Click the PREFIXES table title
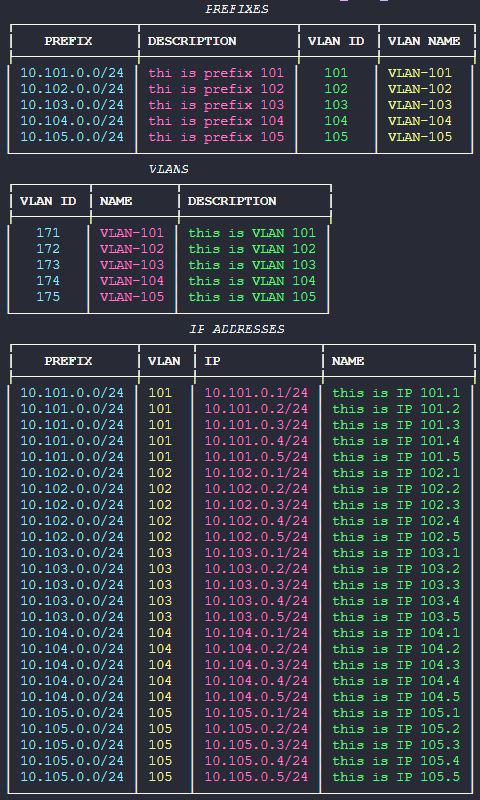Screen dimensions: 480x800 pyautogui.click(x=237, y=9)
